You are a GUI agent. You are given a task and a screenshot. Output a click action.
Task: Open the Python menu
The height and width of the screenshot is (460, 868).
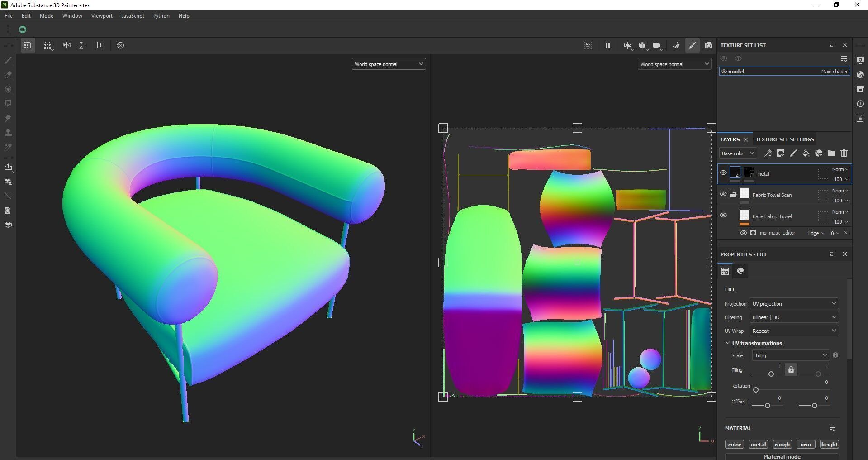161,16
